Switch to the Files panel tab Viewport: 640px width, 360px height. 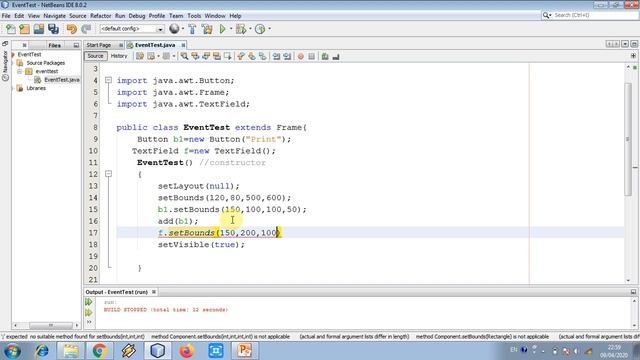54,45
